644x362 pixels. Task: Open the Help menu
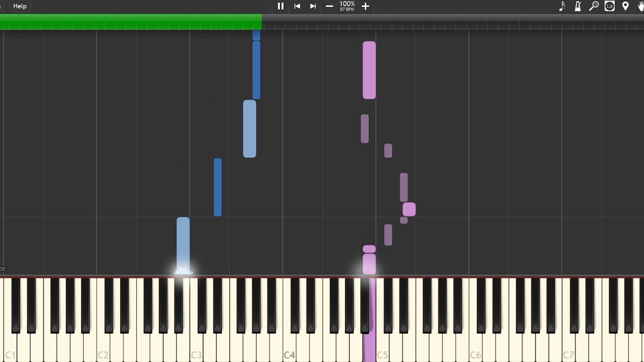coord(20,6)
